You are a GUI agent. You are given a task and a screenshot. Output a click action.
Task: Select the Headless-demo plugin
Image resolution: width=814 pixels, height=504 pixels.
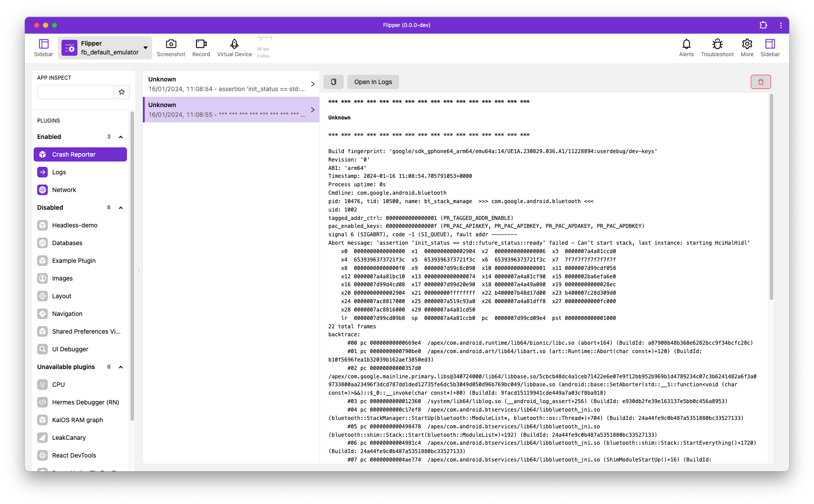pos(80,225)
